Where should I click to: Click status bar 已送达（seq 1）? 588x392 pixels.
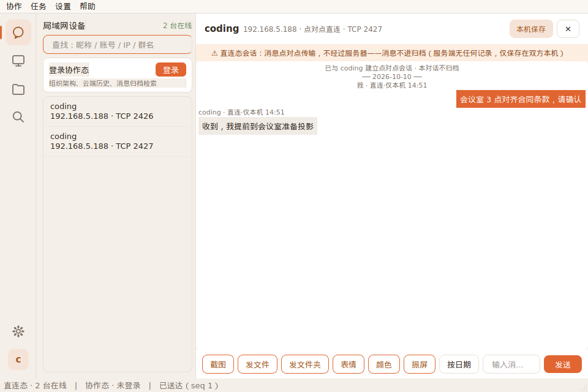(189, 386)
